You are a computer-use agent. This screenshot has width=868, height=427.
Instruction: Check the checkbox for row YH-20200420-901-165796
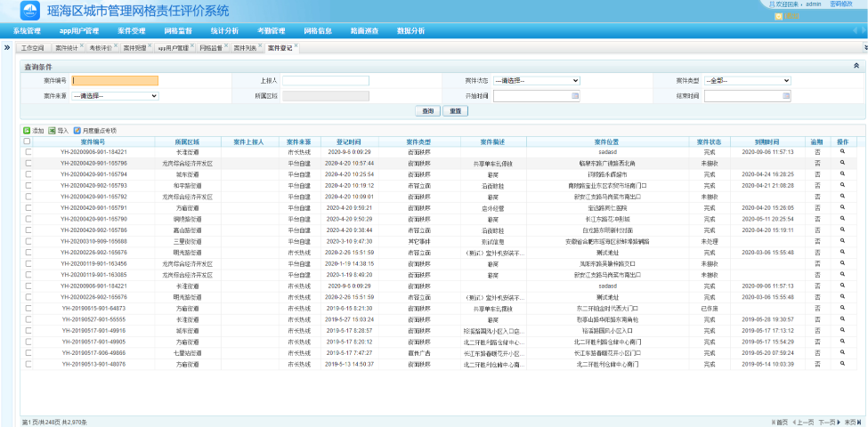pyautogui.click(x=28, y=164)
